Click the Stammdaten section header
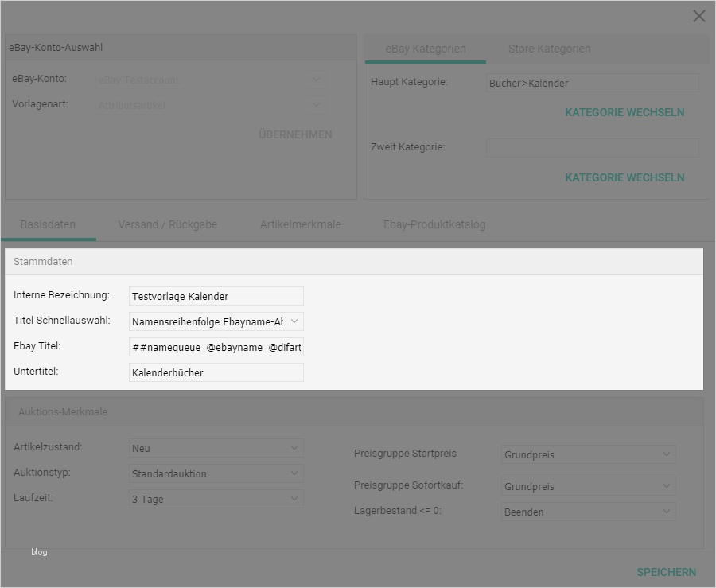 click(x=354, y=262)
